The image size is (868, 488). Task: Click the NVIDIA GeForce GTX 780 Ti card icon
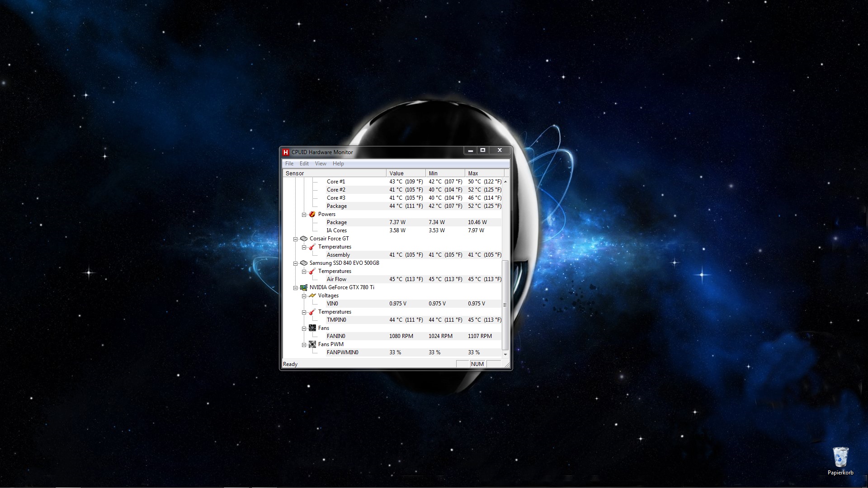point(304,287)
